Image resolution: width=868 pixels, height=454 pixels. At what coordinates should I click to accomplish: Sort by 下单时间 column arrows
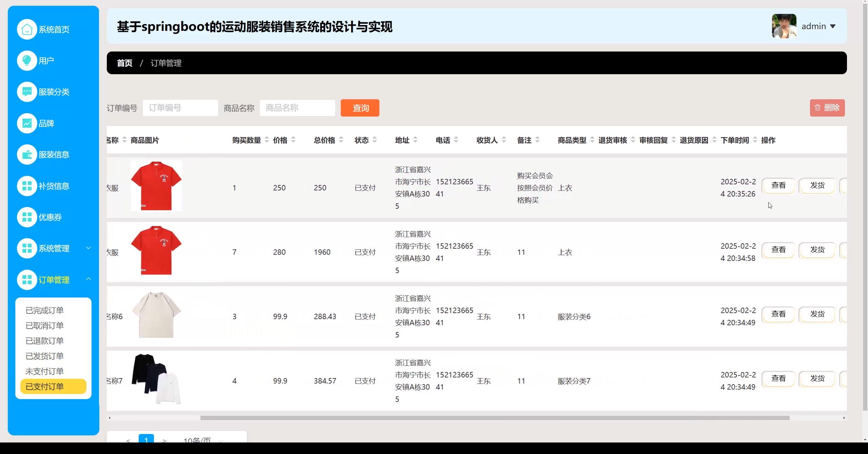pos(755,140)
